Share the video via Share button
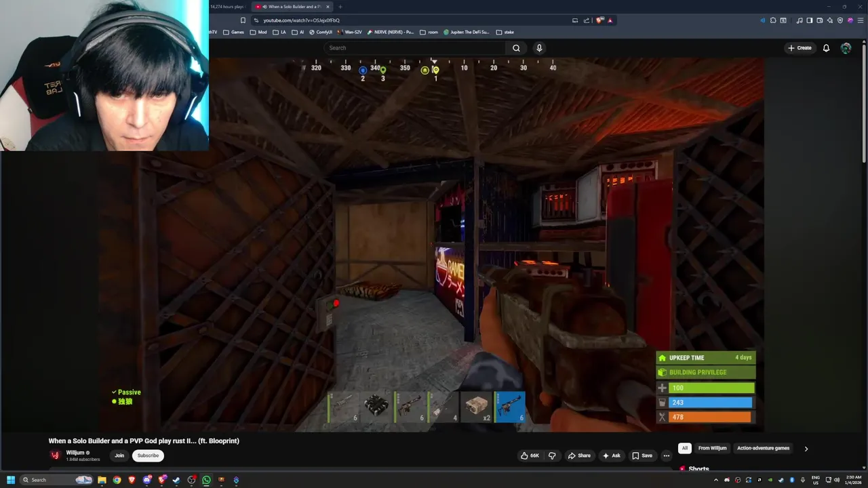Image resolution: width=868 pixels, height=488 pixels. (x=579, y=455)
